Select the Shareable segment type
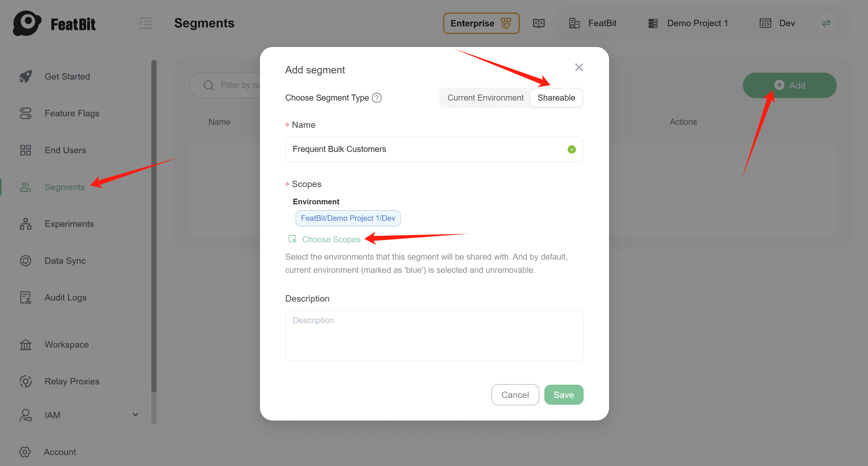This screenshot has height=466, width=868. tap(556, 98)
